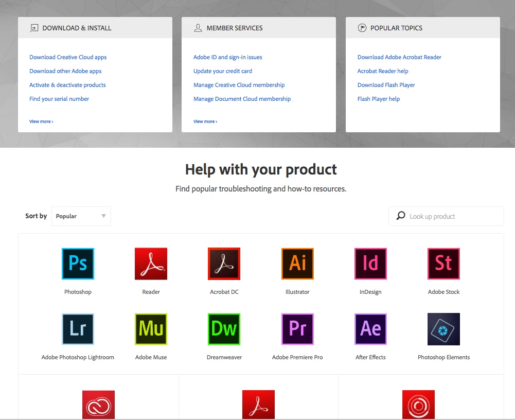Open the Adobe Muse Mu icon
Image resolution: width=515 pixels, height=420 pixels.
coord(151,329)
